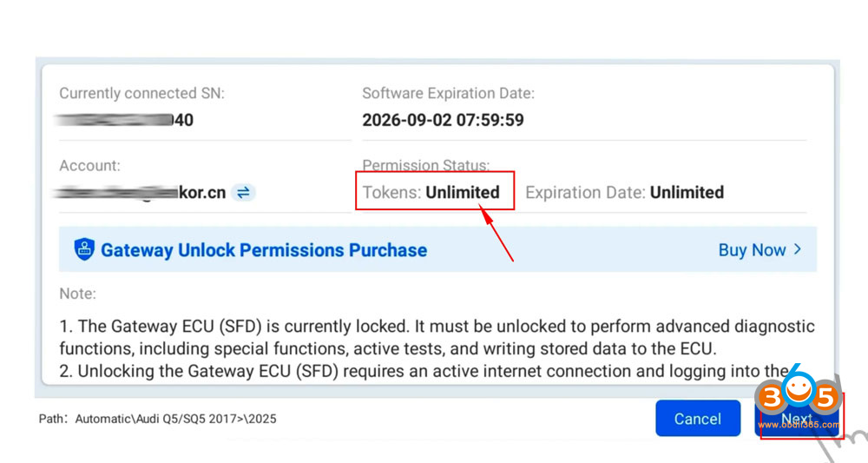
Task: Click the switch account arrows icon
Action: [x=244, y=193]
